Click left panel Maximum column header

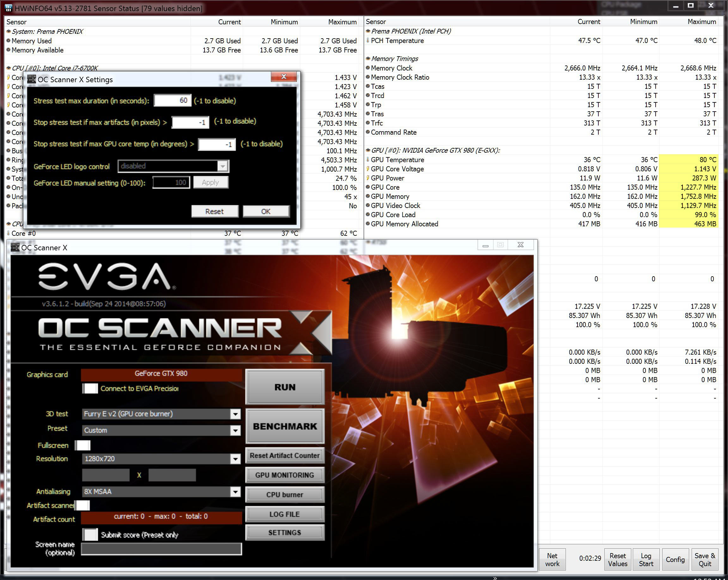(329, 21)
